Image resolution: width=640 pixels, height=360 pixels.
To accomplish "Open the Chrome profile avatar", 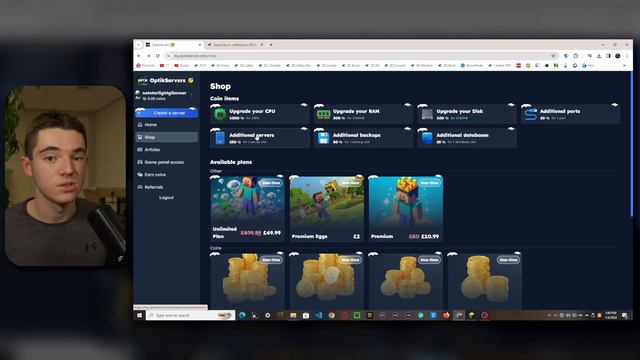I will point(618,56).
